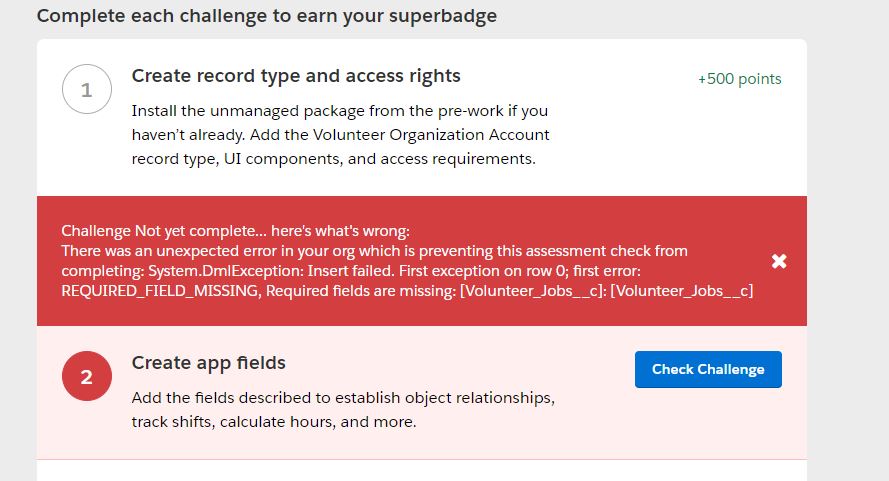Image resolution: width=889 pixels, height=481 pixels.
Task: Click the partially visible card at bottom
Action: point(421,471)
